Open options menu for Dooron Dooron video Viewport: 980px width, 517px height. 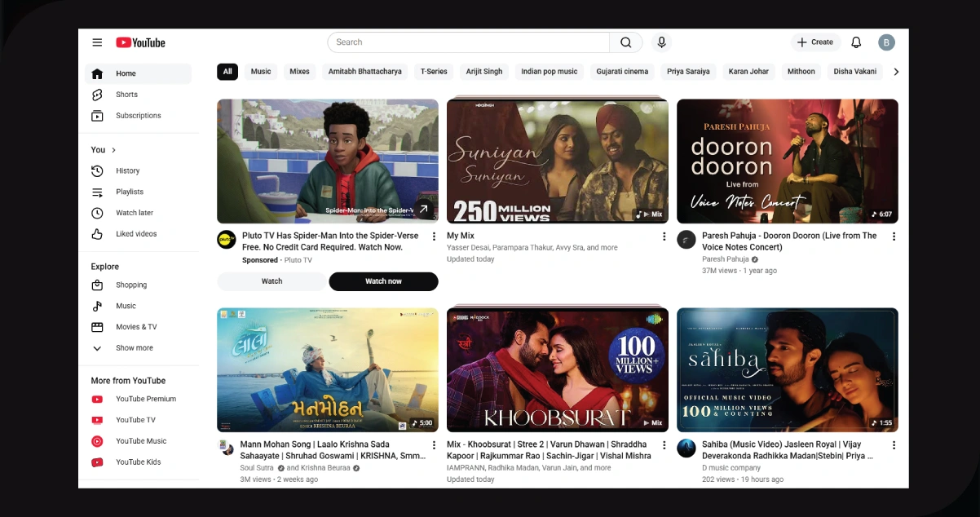[x=894, y=236]
